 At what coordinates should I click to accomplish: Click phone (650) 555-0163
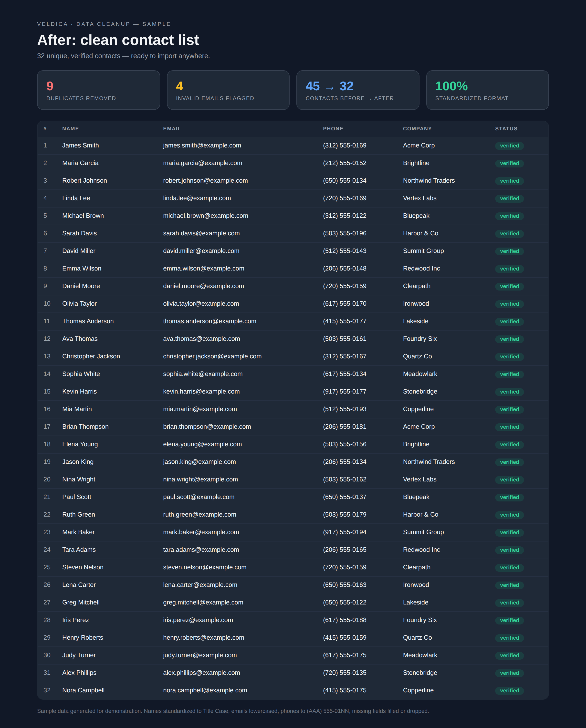click(345, 584)
